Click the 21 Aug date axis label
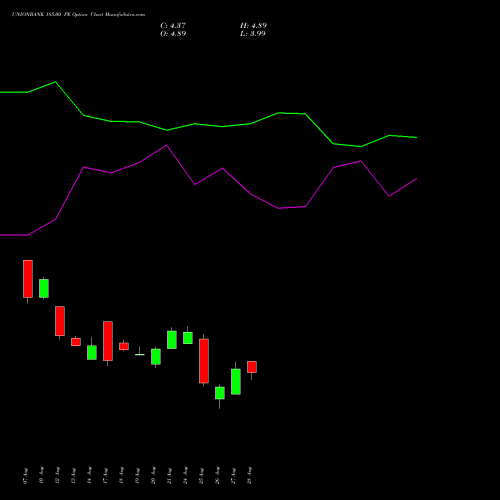 pyautogui.click(x=169, y=476)
